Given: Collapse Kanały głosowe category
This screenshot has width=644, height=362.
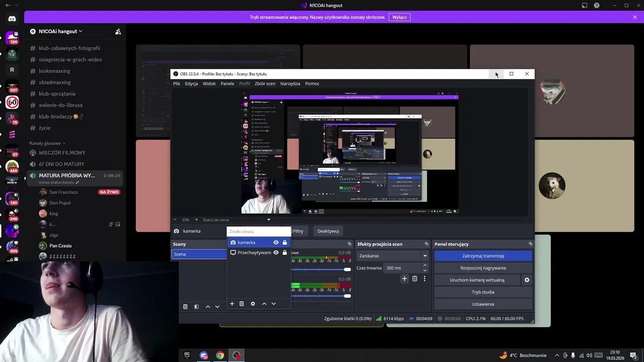Looking at the screenshot, I should 47,143.
